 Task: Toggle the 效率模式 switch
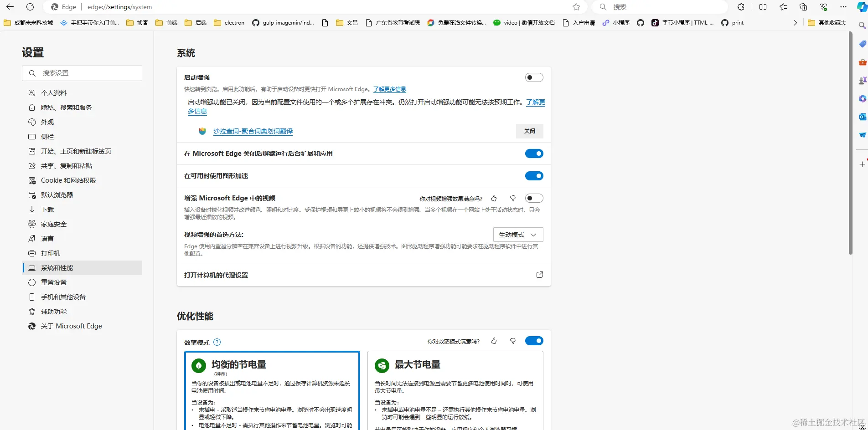tap(534, 341)
